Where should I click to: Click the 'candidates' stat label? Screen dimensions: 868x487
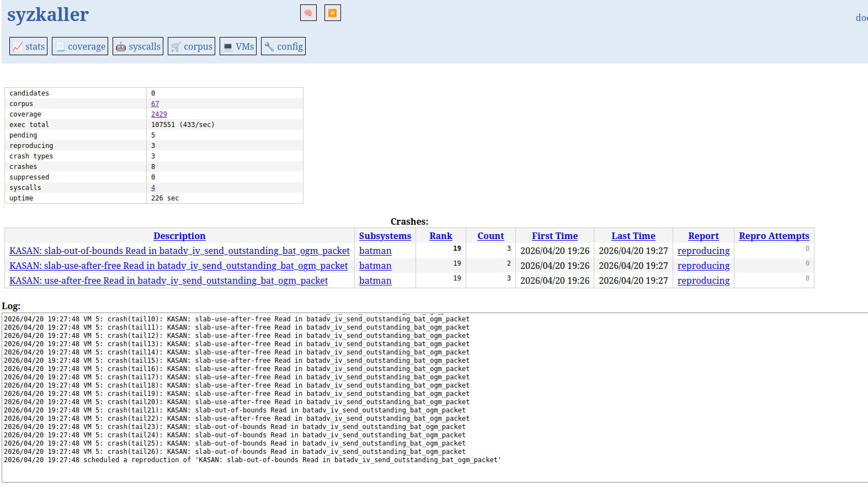[x=29, y=93]
